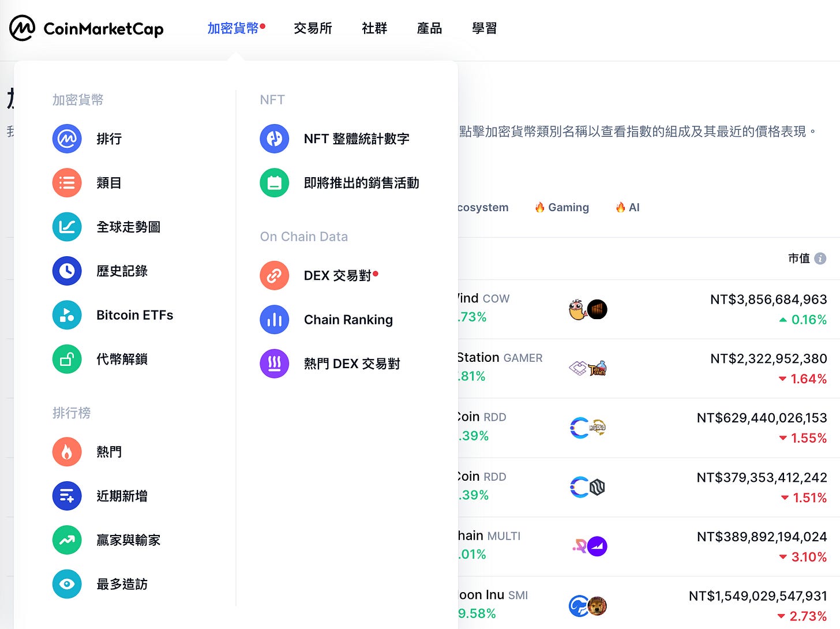
Task: Click the Bitcoin ETFs icon
Action: click(67, 315)
